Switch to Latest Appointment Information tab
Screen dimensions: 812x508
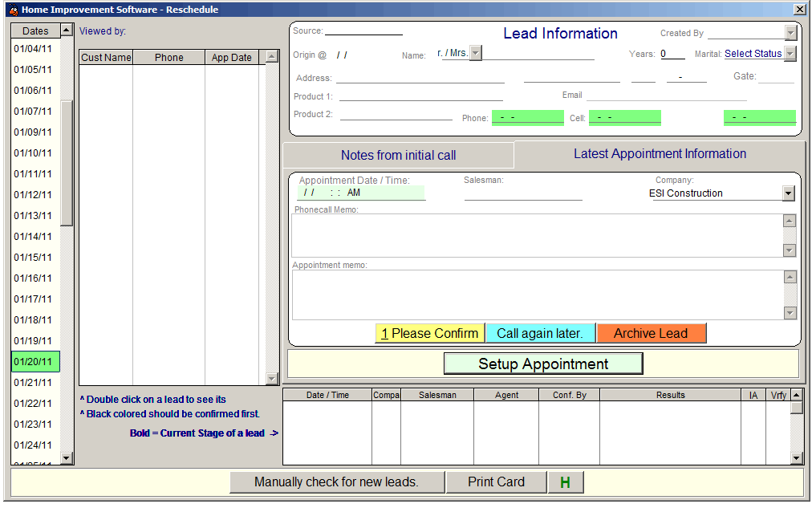point(660,154)
